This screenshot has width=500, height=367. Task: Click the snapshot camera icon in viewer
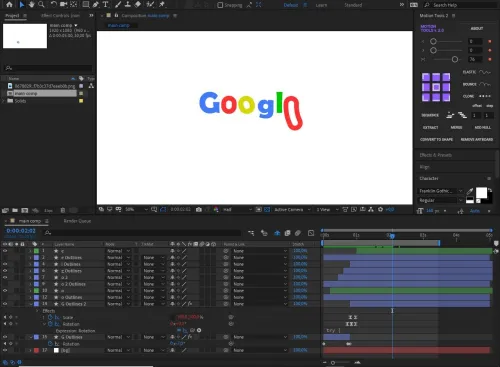click(x=199, y=209)
